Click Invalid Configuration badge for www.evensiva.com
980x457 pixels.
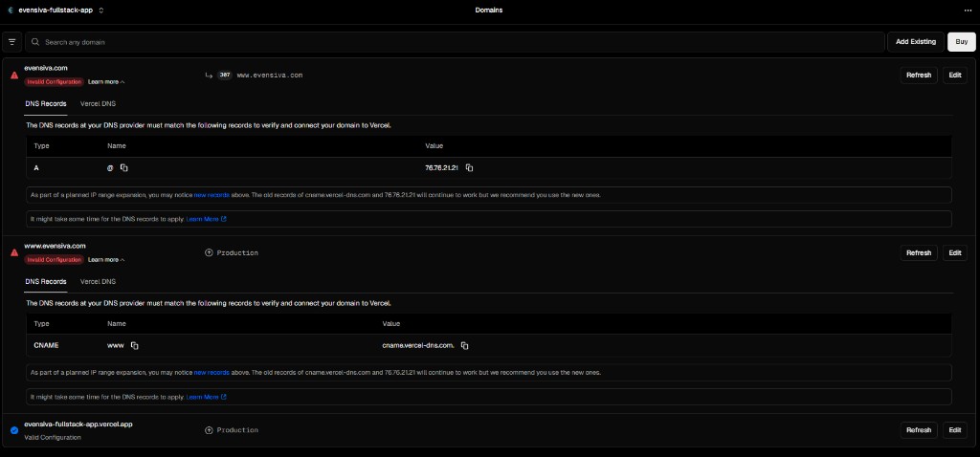(54, 260)
